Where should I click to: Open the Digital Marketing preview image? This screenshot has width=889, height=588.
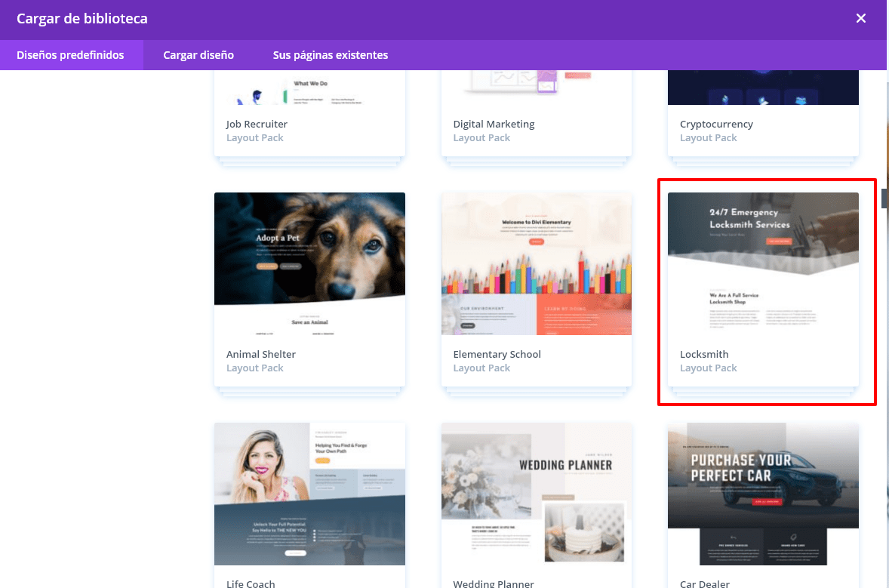coord(537,88)
